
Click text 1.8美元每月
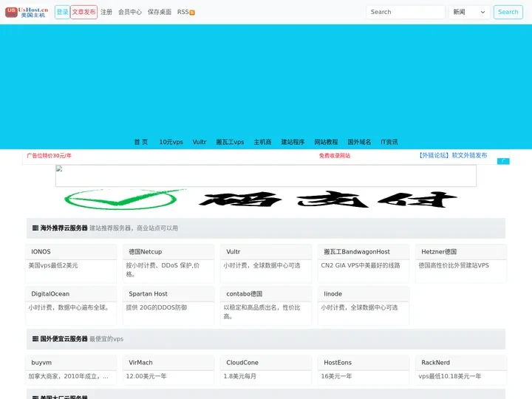240,376
